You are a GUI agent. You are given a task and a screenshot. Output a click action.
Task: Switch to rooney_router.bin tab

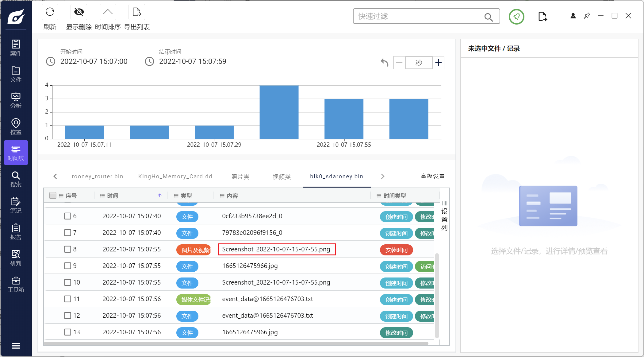point(98,177)
